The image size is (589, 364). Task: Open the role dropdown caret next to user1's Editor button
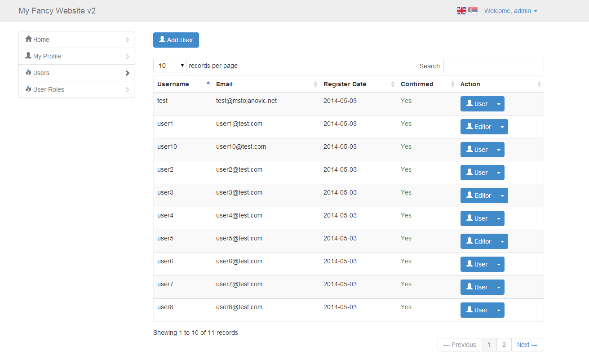point(502,127)
